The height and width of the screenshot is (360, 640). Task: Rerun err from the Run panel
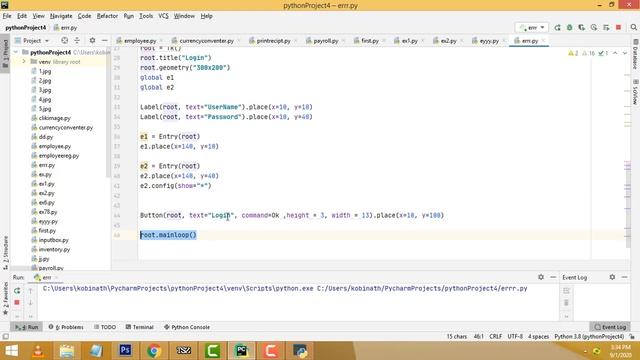(x=17, y=291)
